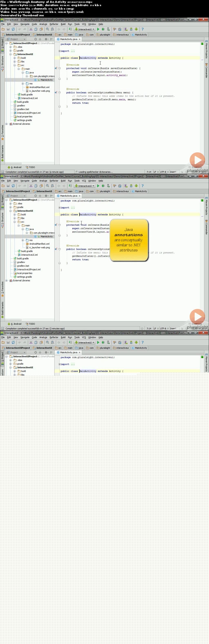The width and height of the screenshot is (209, 644).
Task: Click Cut scissors icon in first frame toolbar
Action: 31,29
